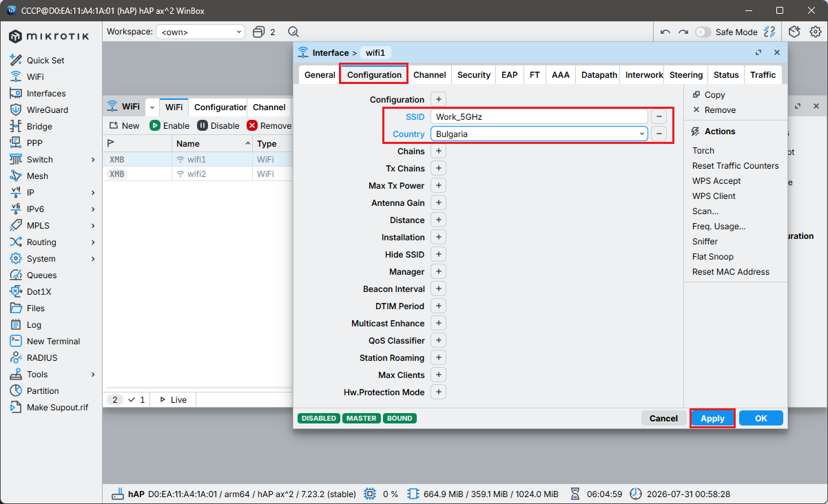
Task: Expand the Switch submenu
Action: click(x=93, y=160)
